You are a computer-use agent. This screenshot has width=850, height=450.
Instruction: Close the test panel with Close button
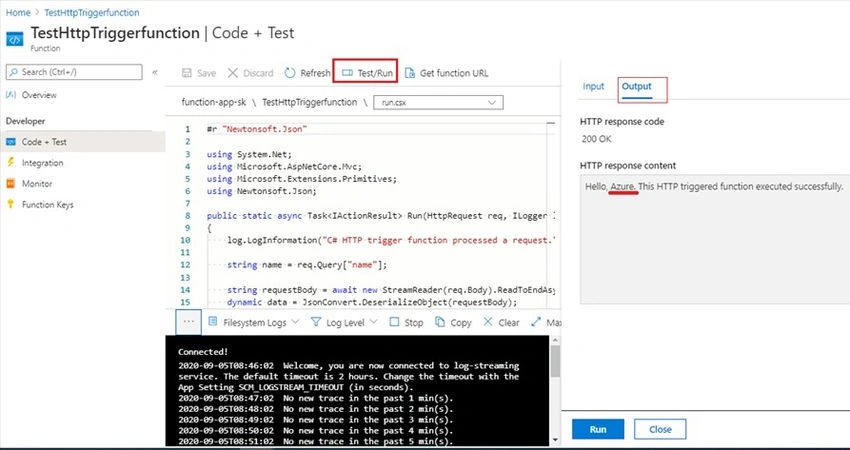pos(660,429)
